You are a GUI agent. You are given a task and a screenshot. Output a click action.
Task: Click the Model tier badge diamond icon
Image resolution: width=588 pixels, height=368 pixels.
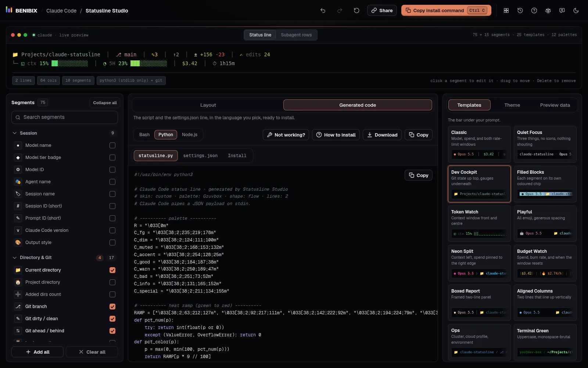(x=18, y=158)
